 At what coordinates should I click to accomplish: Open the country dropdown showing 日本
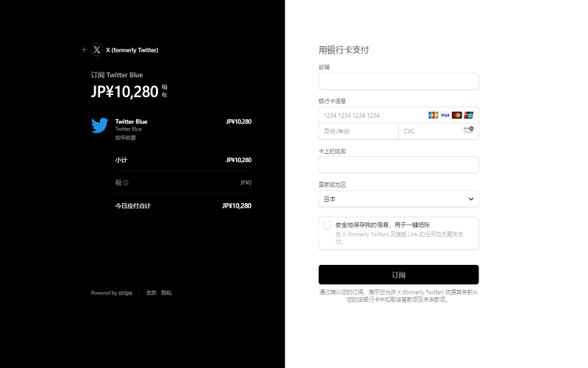point(398,199)
